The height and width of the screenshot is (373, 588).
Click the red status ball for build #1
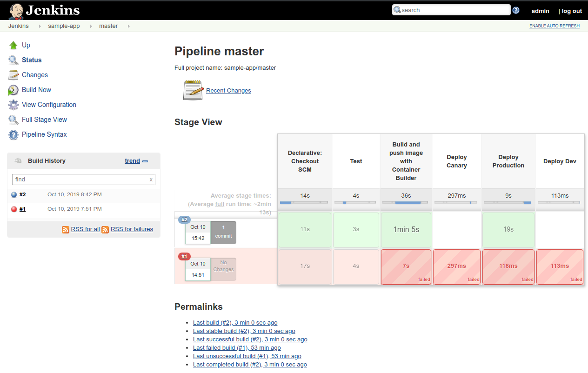point(14,209)
